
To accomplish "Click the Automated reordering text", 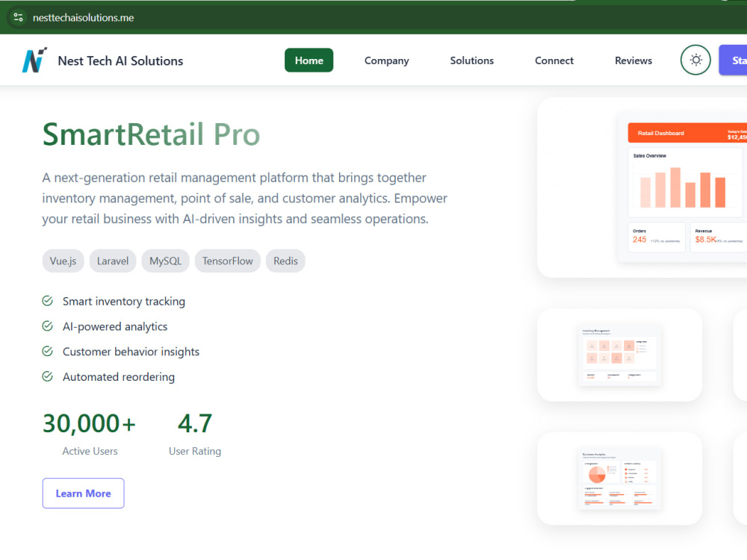I will [119, 377].
